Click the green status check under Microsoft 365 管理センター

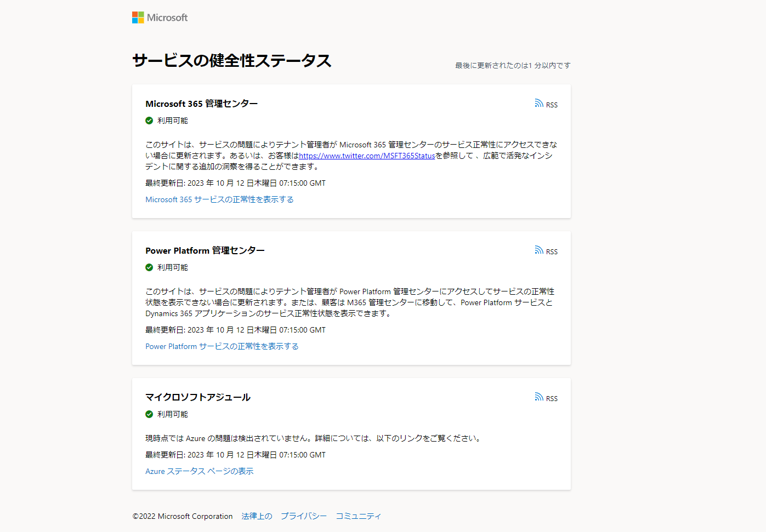pos(149,121)
